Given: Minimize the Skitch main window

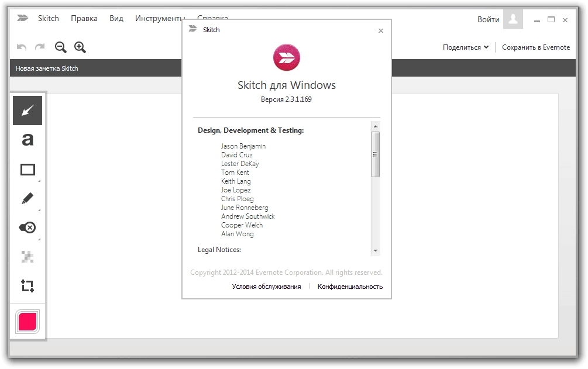Looking at the screenshot, I should 537,20.
